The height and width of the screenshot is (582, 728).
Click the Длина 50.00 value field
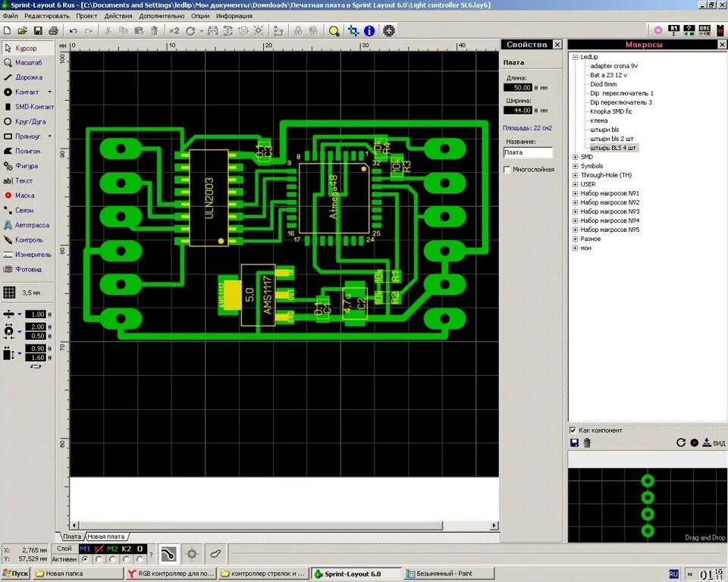click(518, 88)
